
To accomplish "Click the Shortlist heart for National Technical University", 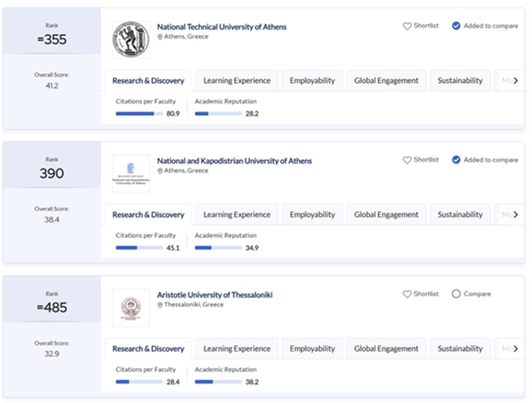I will click(407, 26).
